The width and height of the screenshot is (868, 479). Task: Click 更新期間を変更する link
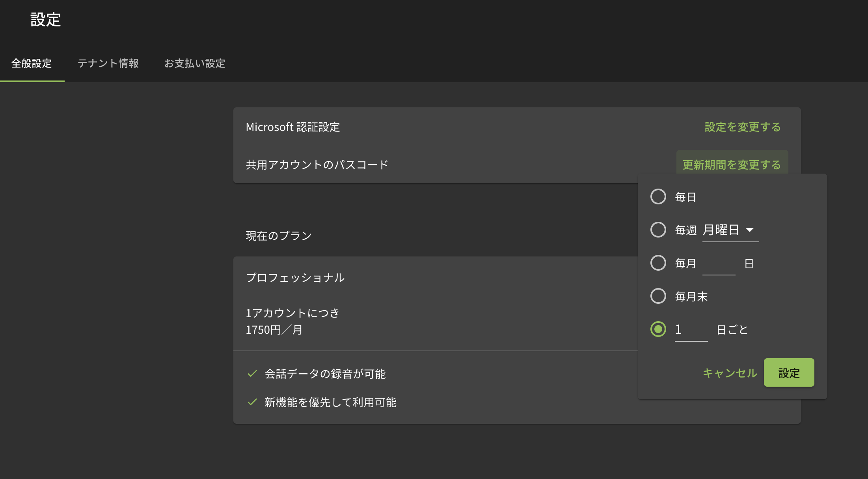732,165
